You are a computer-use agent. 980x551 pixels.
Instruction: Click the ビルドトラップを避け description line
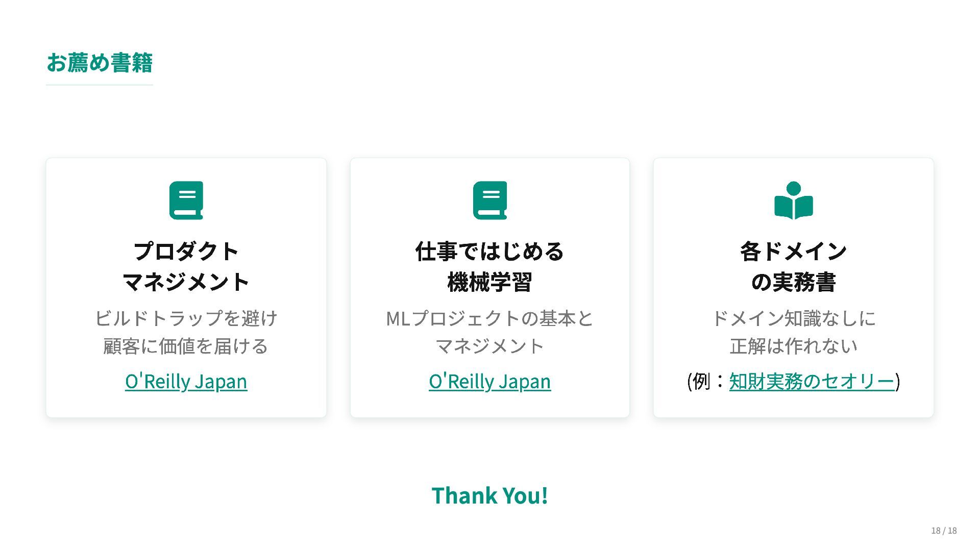(x=186, y=318)
